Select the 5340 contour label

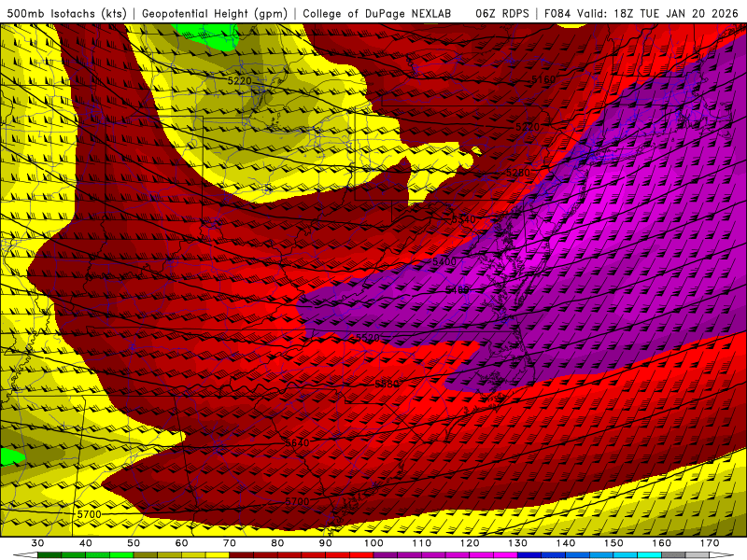[463, 219]
